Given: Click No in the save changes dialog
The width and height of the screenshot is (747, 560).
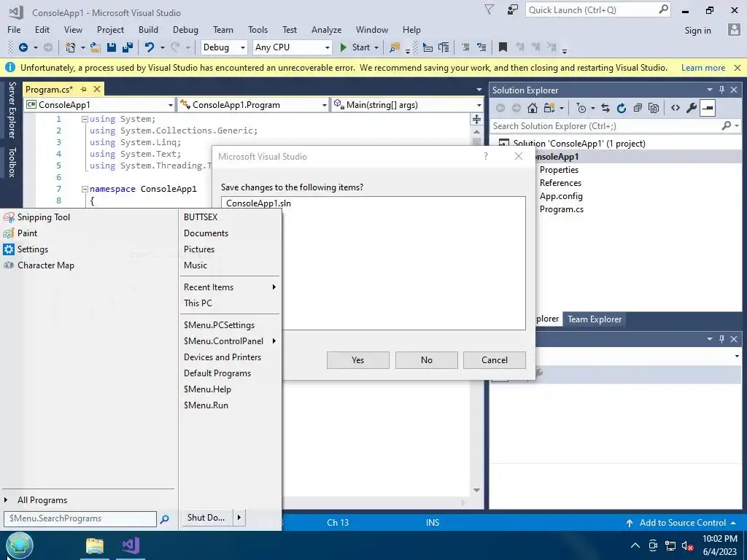Looking at the screenshot, I should pyautogui.click(x=426, y=360).
